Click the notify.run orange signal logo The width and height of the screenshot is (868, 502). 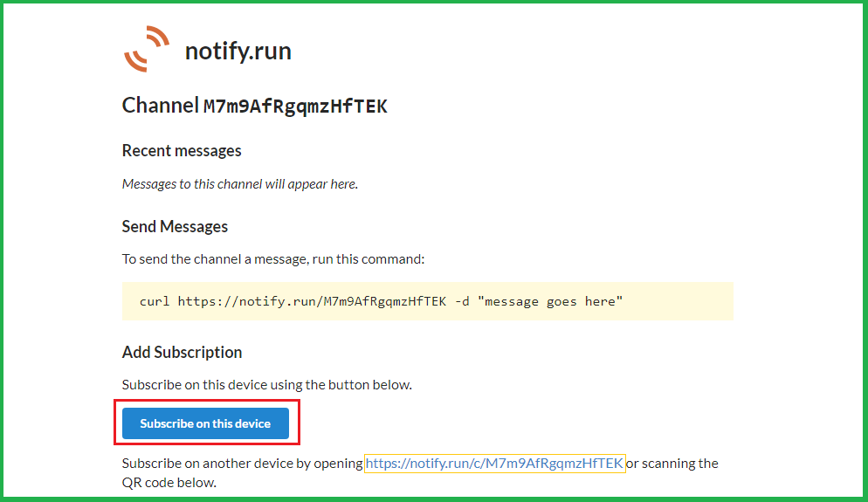tap(147, 49)
